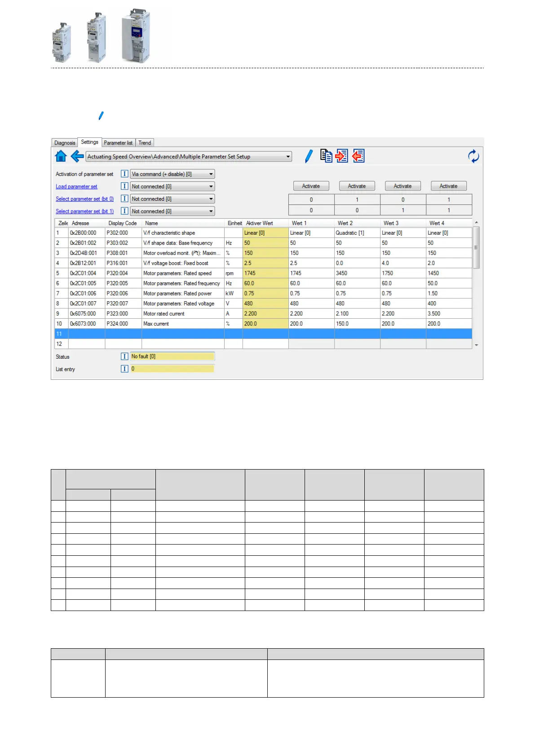Screen dimensions: 535x756
Task: Click the copy documents icon
Action: [x=326, y=156]
